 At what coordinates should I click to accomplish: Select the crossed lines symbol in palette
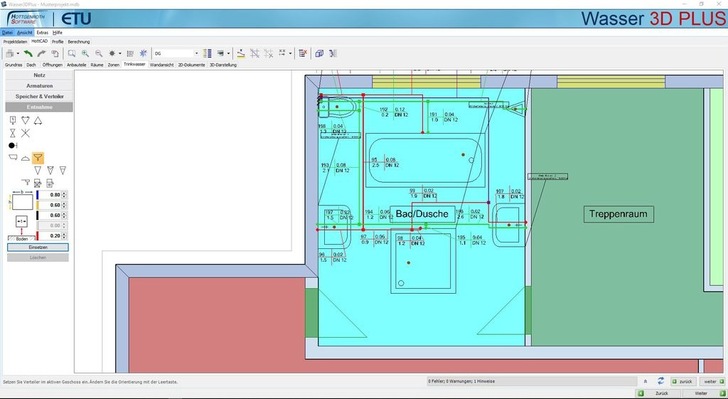point(26,133)
